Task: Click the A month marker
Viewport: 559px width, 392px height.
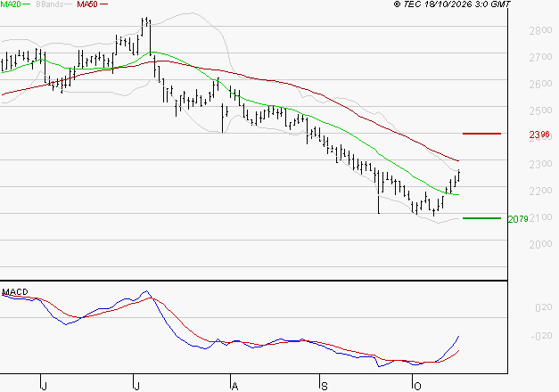Action: pyautogui.click(x=234, y=387)
